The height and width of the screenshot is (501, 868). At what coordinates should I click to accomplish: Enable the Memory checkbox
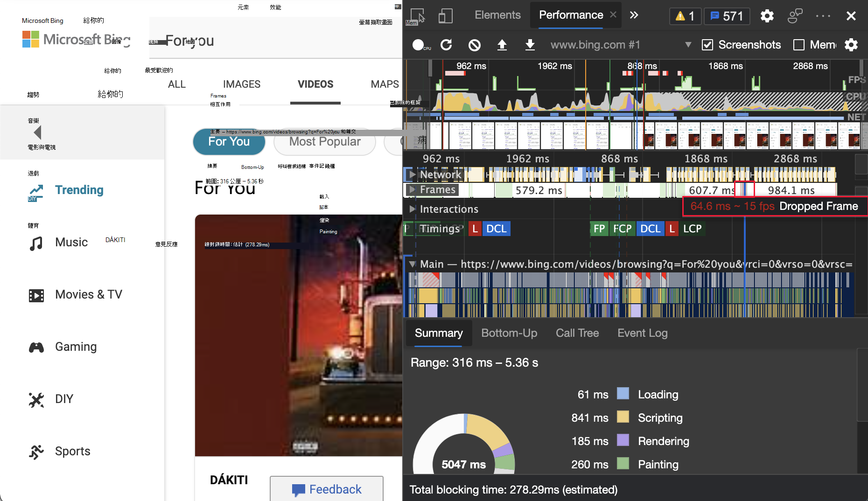pos(799,45)
